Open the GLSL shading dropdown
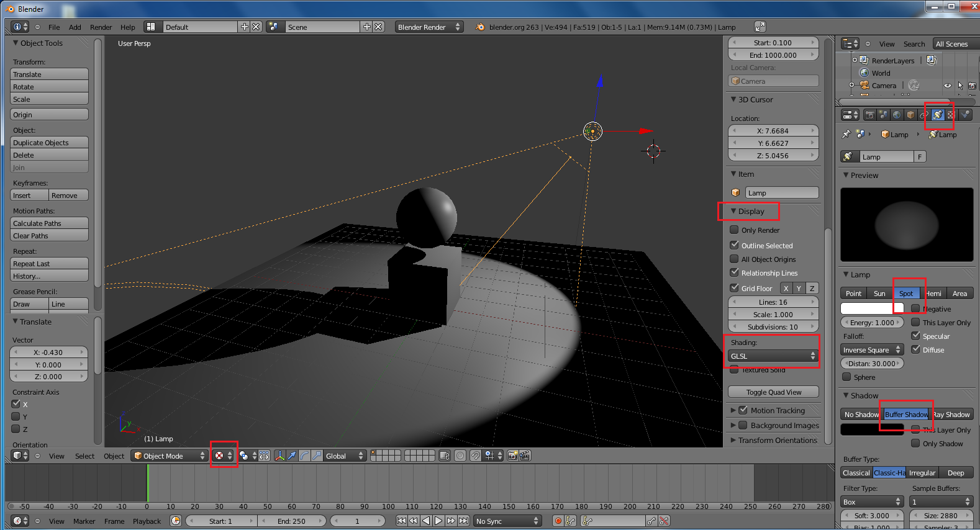980x530 pixels. click(773, 356)
